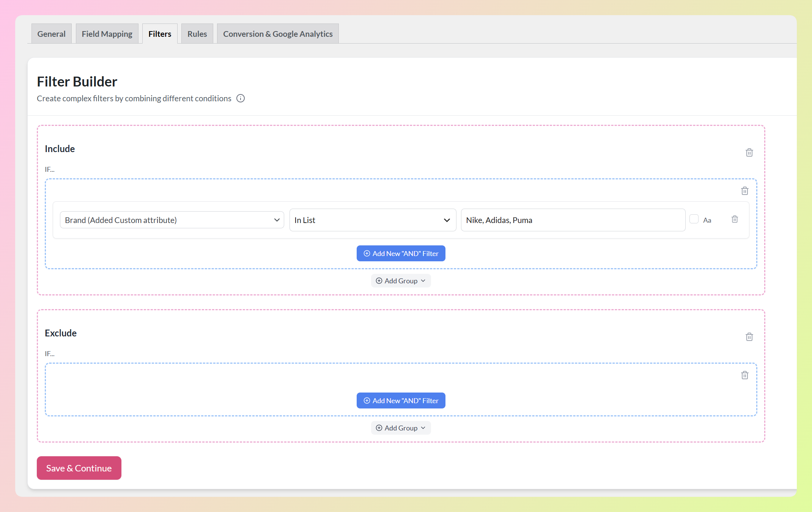Click the Filter Builder title
This screenshot has height=512, width=812.
pyautogui.click(x=77, y=82)
